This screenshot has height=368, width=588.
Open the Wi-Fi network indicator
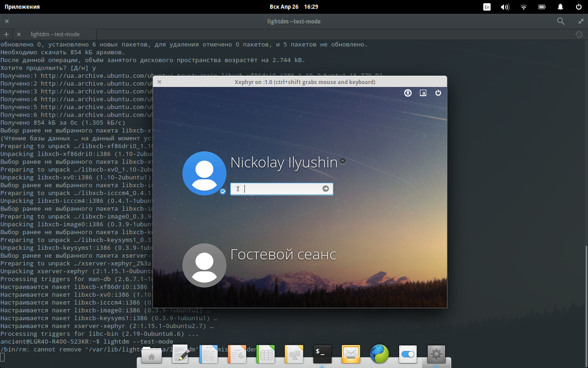[524, 7]
